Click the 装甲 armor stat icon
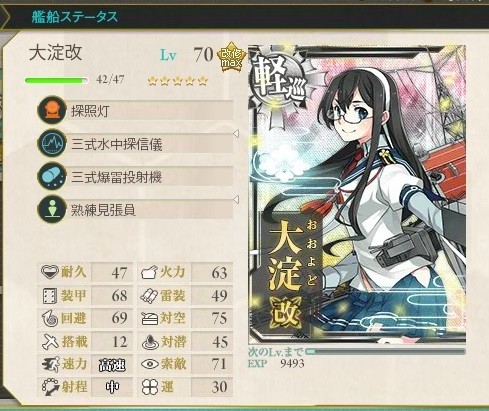Viewport: 489px width, 411px height. (x=50, y=296)
